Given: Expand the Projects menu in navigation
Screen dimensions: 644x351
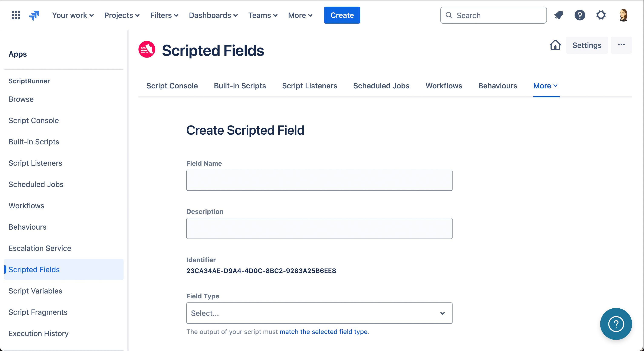Looking at the screenshot, I should [x=122, y=15].
